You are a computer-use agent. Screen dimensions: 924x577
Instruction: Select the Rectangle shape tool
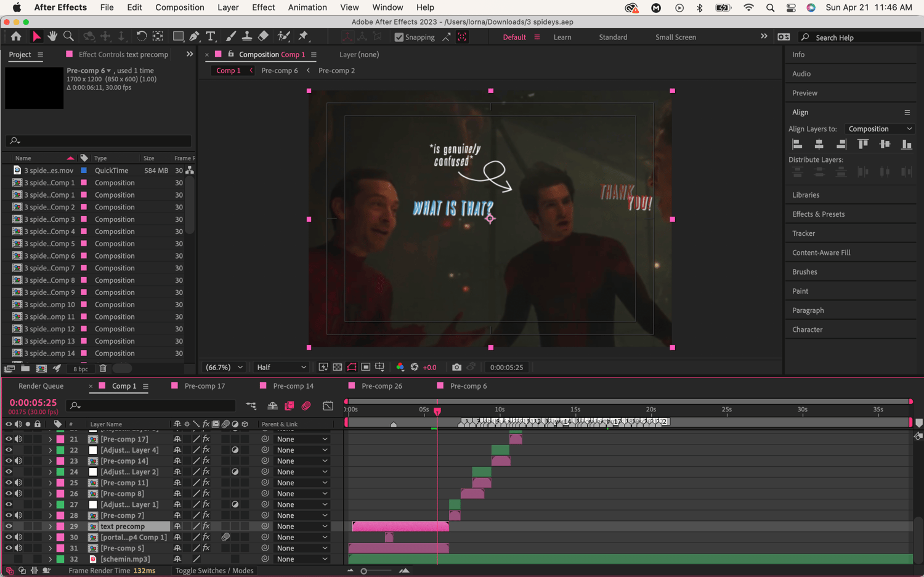[x=178, y=37]
